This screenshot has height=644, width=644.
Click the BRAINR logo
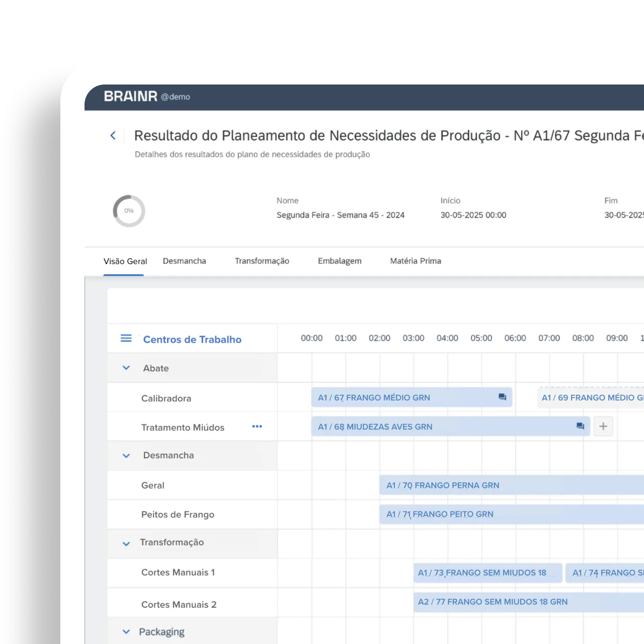[131, 96]
